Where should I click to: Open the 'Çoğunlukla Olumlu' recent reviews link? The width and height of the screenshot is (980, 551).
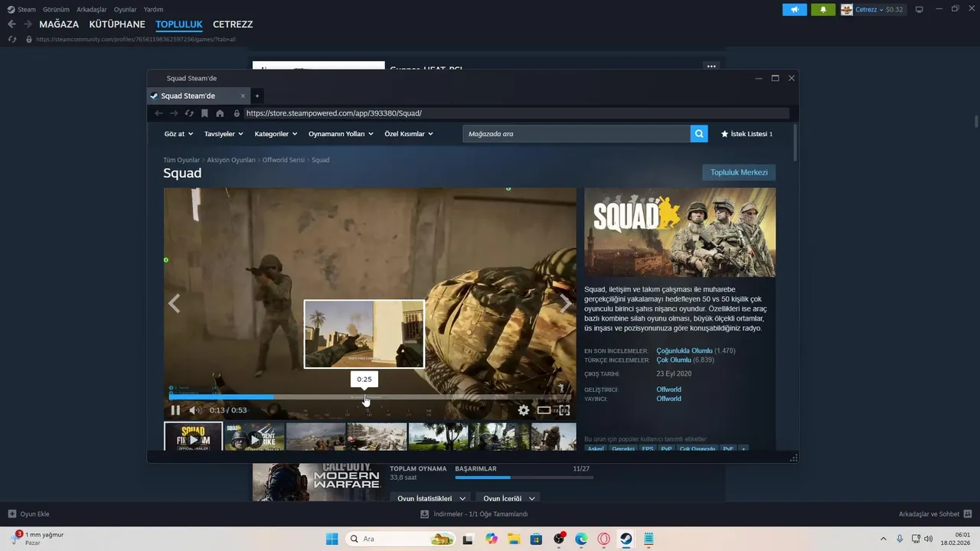pyautogui.click(x=684, y=350)
